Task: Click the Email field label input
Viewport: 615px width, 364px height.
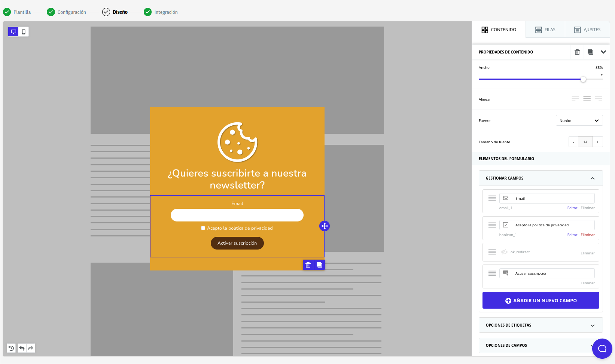Action: coord(553,198)
